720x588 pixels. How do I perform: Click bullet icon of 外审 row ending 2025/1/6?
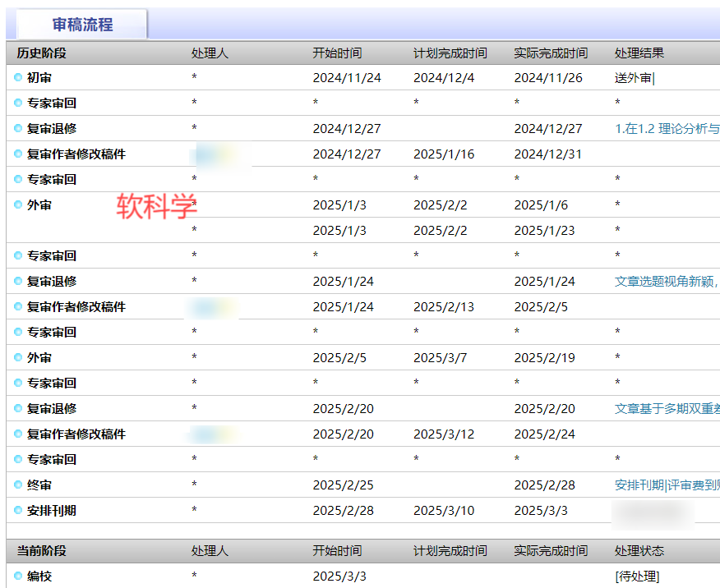18,204
